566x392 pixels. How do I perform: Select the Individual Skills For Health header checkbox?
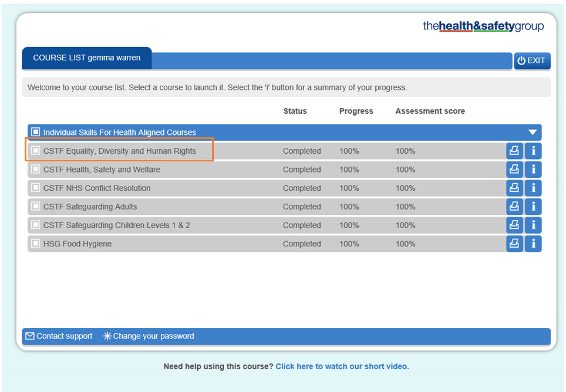pos(35,132)
